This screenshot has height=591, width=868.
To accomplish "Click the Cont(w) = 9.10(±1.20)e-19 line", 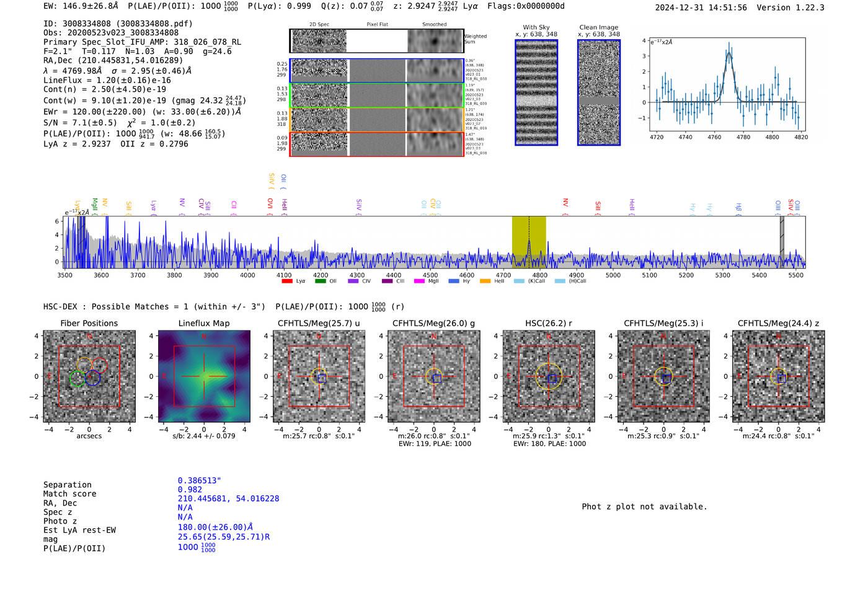I will pyautogui.click(x=144, y=100).
